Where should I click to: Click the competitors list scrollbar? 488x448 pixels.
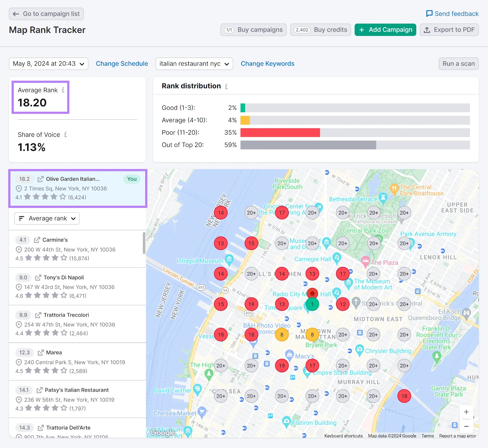pyautogui.click(x=144, y=243)
